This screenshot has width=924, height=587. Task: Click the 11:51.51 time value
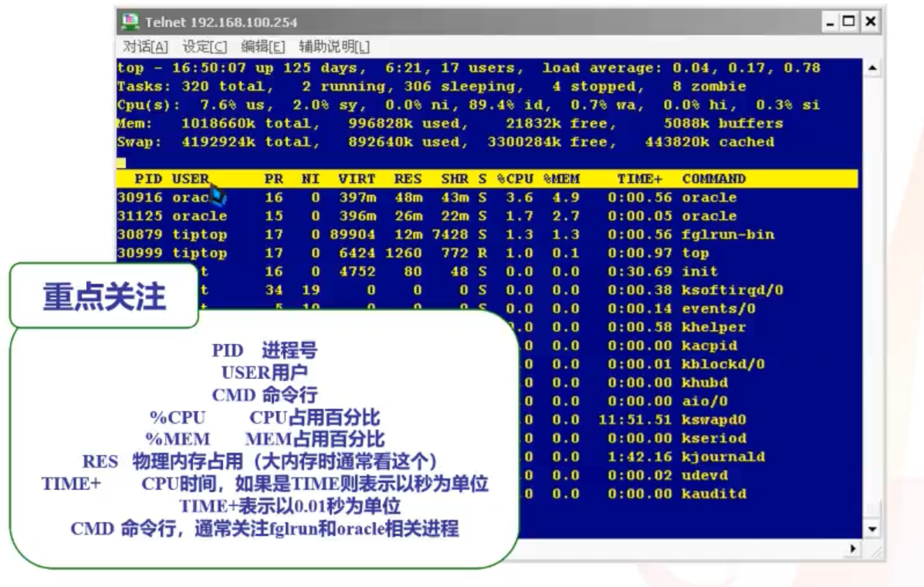pyautogui.click(x=635, y=420)
